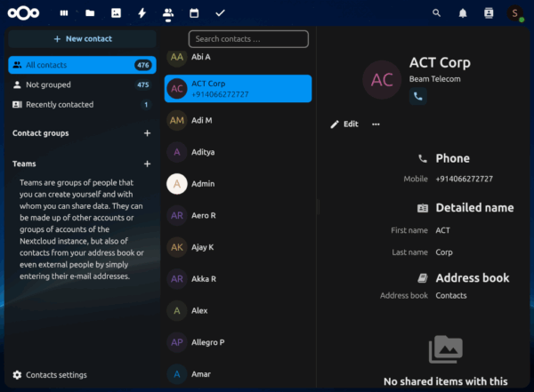Open the Photos app icon
Image resolution: width=534 pixels, height=392 pixels.
[116, 13]
